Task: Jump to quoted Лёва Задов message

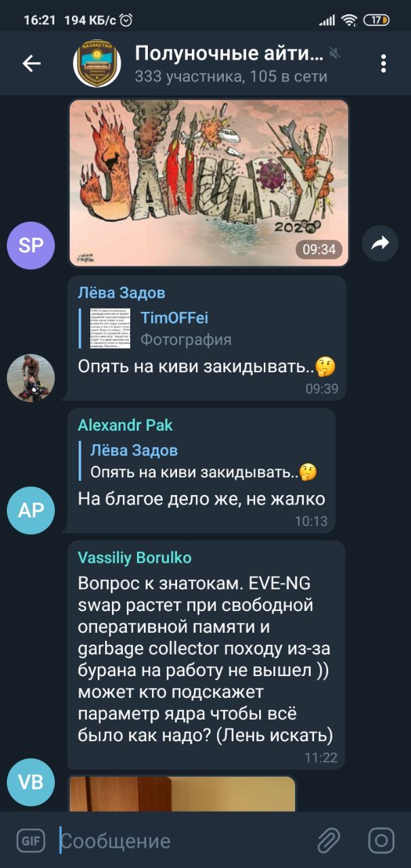Action: click(x=198, y=461)
